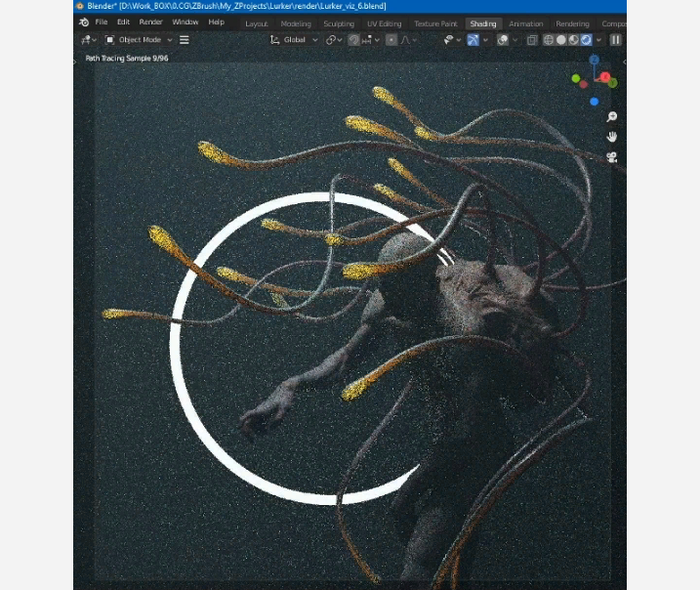Toggle viewport overlays
The width and height of the screenshot is (700, 590).
click(503, 40)
